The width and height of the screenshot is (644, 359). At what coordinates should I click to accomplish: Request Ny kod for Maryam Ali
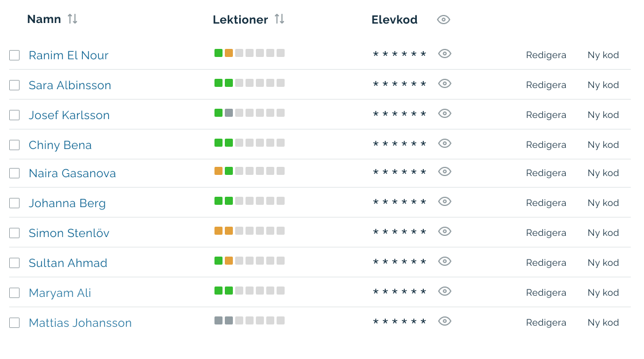[603, 293]
